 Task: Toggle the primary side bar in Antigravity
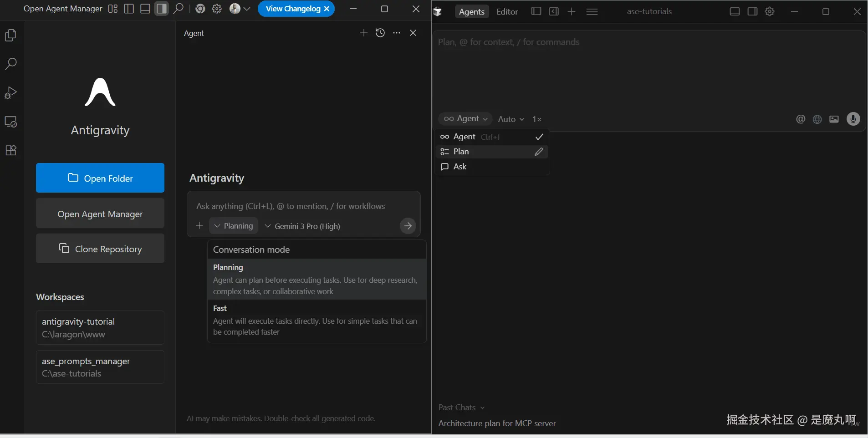pos(129,9)
